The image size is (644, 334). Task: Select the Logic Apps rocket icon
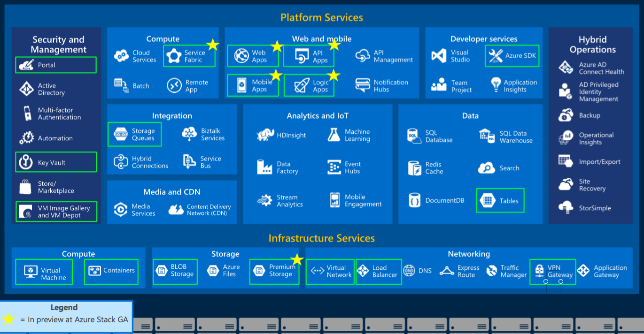pyautogui.click(x=301, y=85)
